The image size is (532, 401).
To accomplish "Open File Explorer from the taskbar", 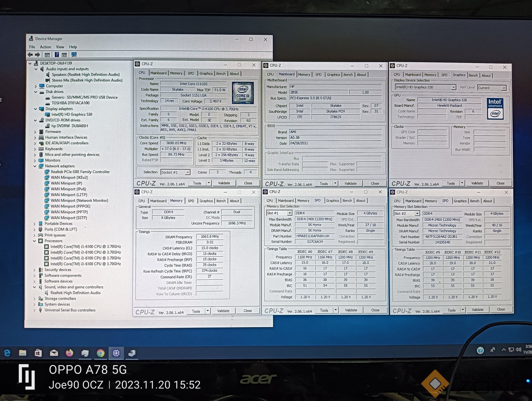I will (22, 353).
